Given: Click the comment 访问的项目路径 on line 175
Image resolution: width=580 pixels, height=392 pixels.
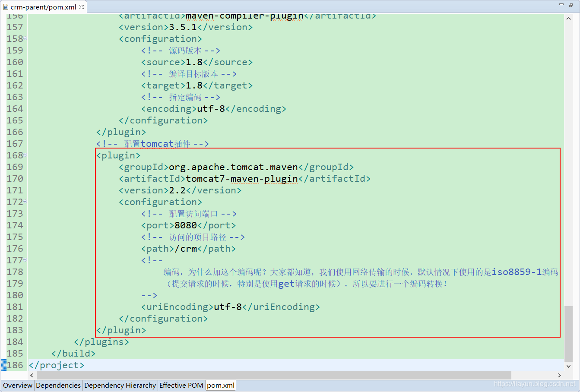Looking at the screenshot, I should coord(198,237).
